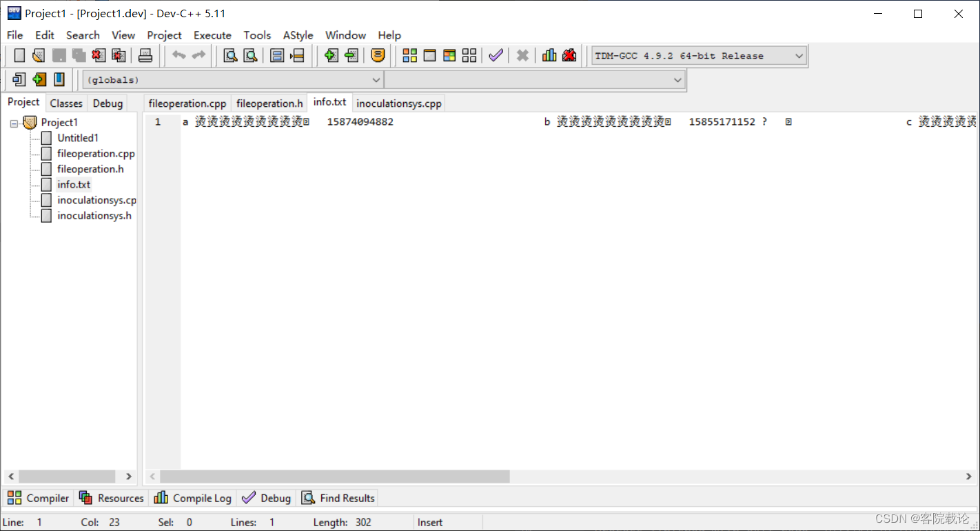Select fileoperation.cpp in the project tree
The height and width of the screenshot is (531, 980).
click(96, 154)
